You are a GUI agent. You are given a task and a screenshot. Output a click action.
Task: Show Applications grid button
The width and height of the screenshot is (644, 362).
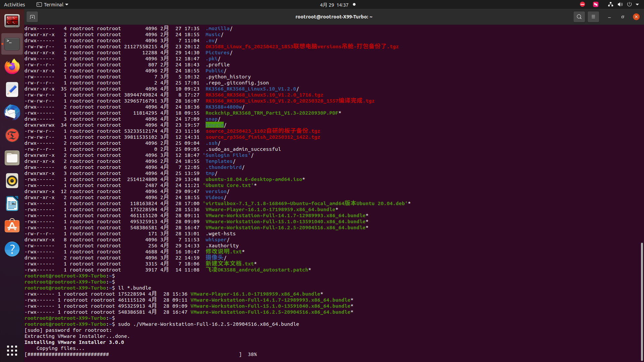click(x=12, y=350)
